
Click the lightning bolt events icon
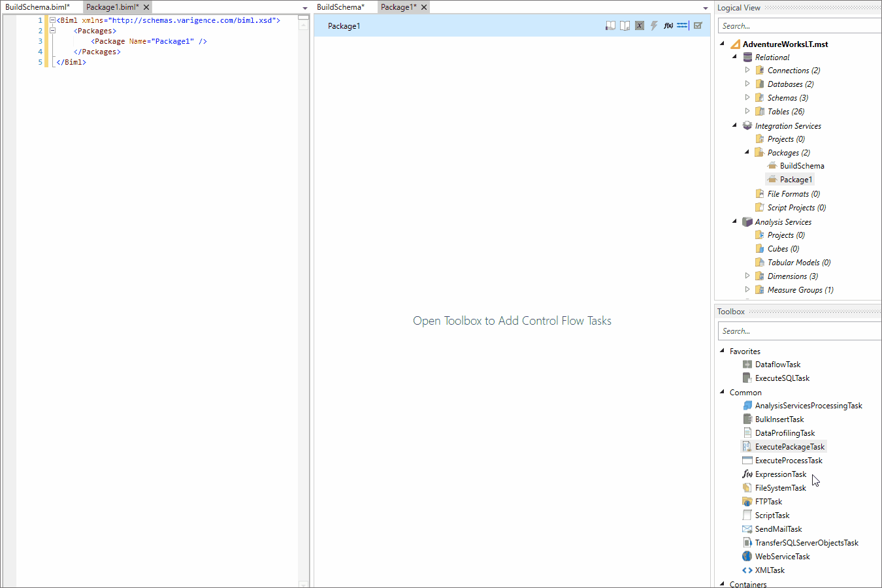coord(653,25)
